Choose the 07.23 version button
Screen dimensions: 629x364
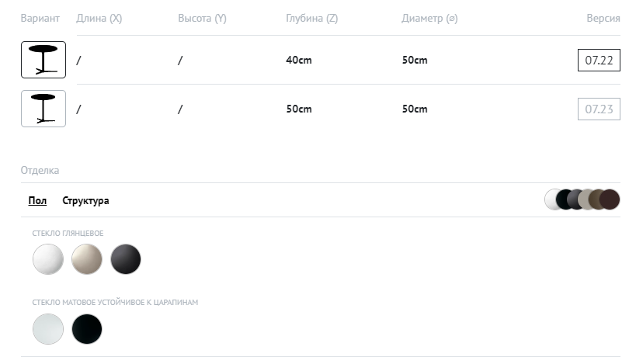coord(599,109)
